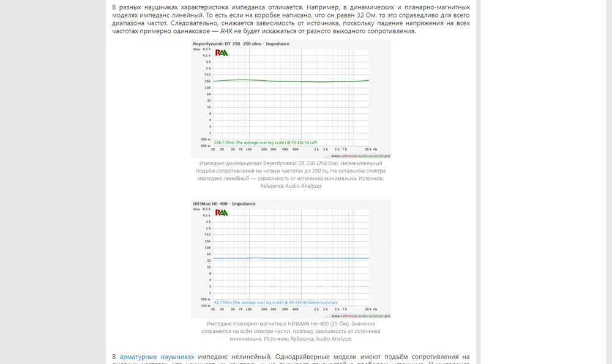Click the caption under the Beyerdynamic DT 250 chart
Image resolution: width=612 pixels, height=364 pixels.
(291, 171)
